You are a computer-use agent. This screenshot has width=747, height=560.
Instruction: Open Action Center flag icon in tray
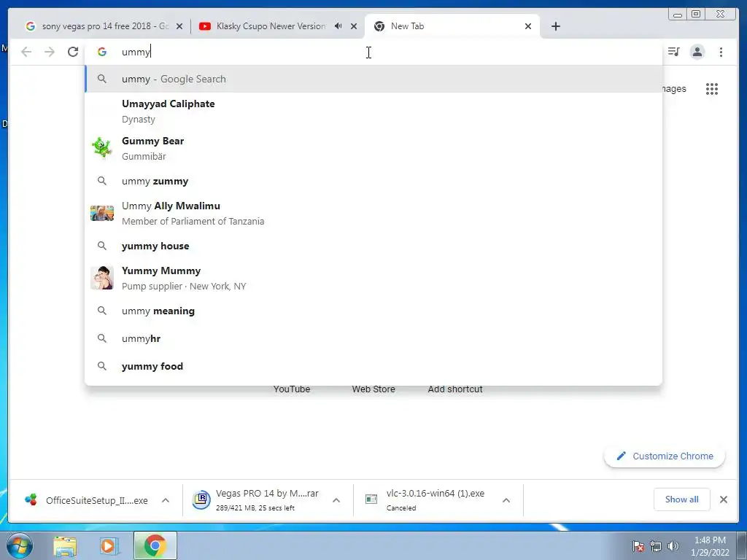click(638, 546)
